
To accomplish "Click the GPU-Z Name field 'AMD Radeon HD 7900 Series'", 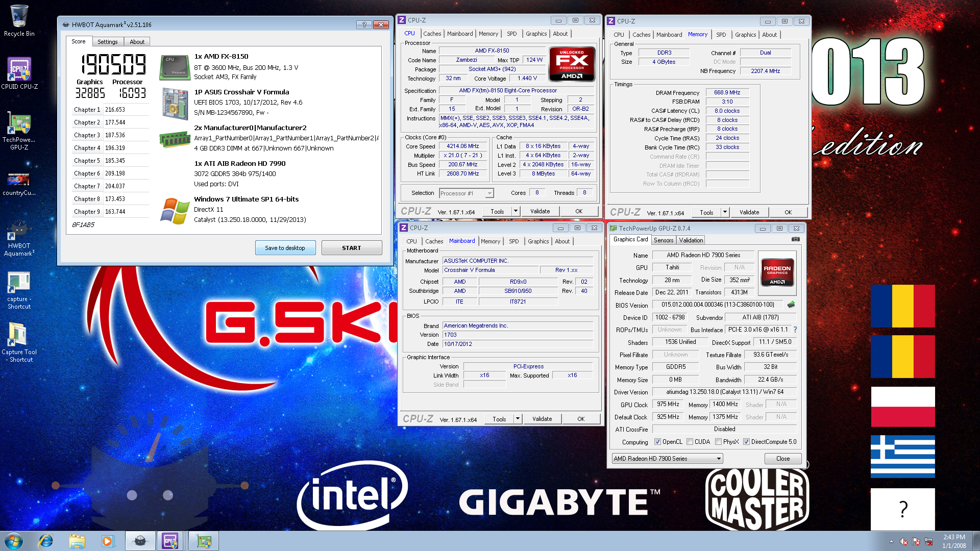I will point(703,255).
